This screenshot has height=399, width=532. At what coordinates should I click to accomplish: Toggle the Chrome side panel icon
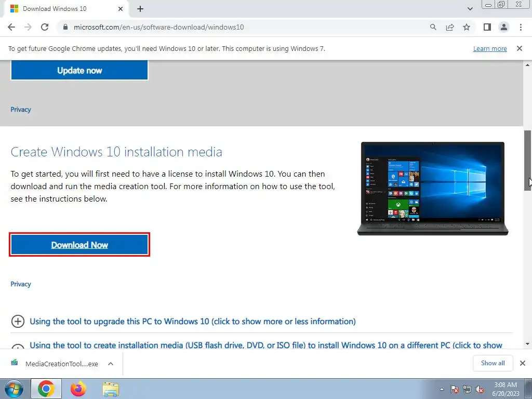(x=487, y=27)
